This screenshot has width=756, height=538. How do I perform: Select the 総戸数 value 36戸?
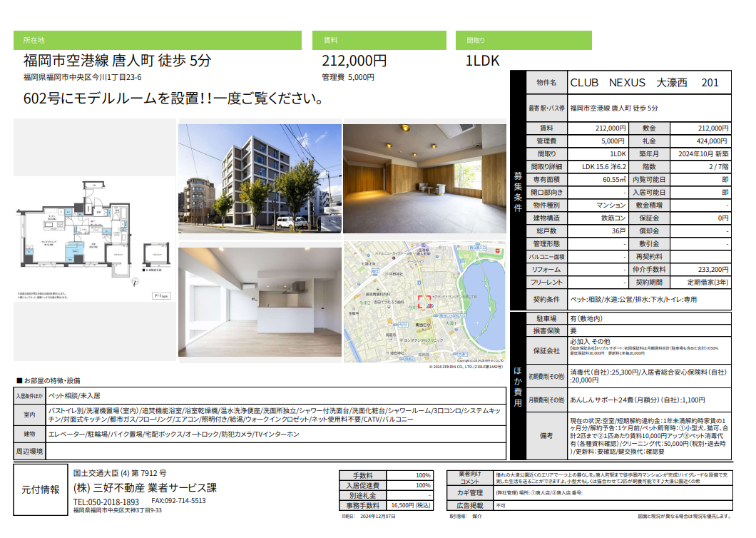[x=618, y=231]
